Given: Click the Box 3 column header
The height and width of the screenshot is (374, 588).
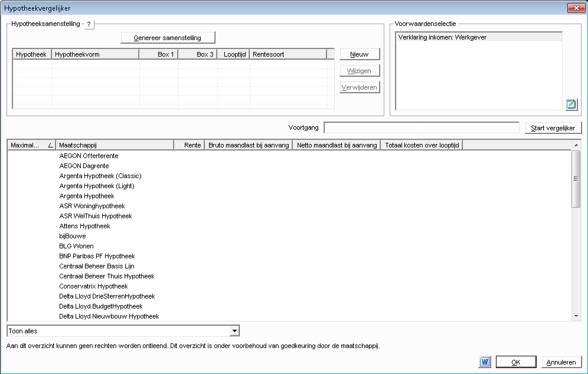Looking at the screenshot, I should pos(198,54).
